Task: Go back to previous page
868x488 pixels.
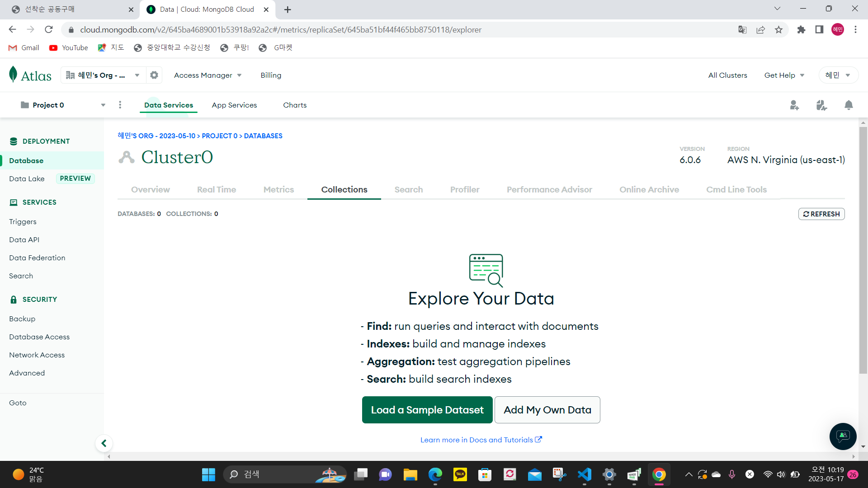Action: tap(12, 30)
